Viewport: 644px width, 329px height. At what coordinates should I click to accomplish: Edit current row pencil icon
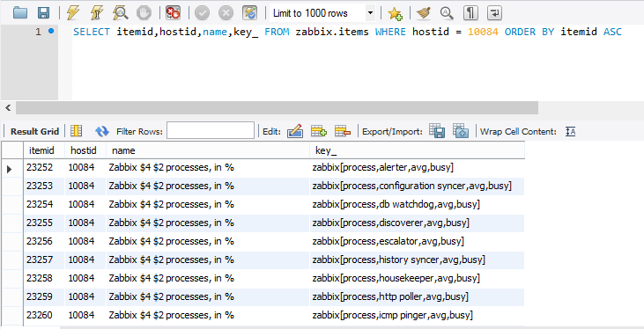click(295, 131)
